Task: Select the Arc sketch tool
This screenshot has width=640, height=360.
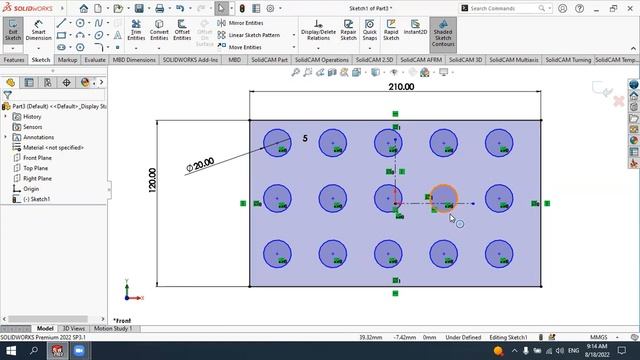Action: pyautogui.click(x=80, y=36)
